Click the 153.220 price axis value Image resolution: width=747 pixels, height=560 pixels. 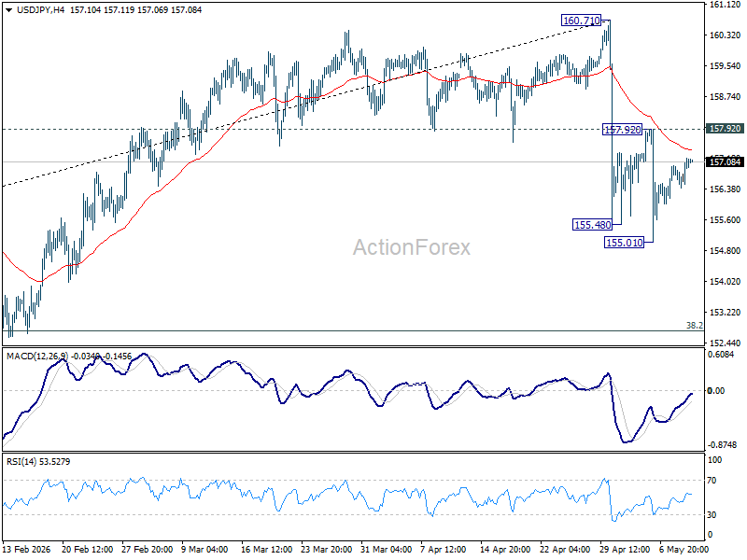[x=726, y=313]
